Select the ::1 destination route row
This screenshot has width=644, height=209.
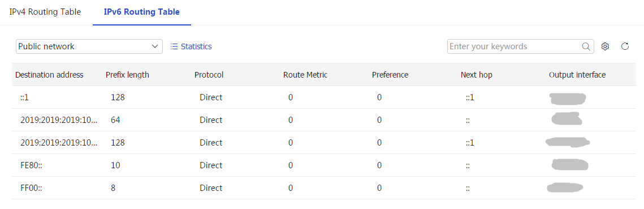(323, 97)
